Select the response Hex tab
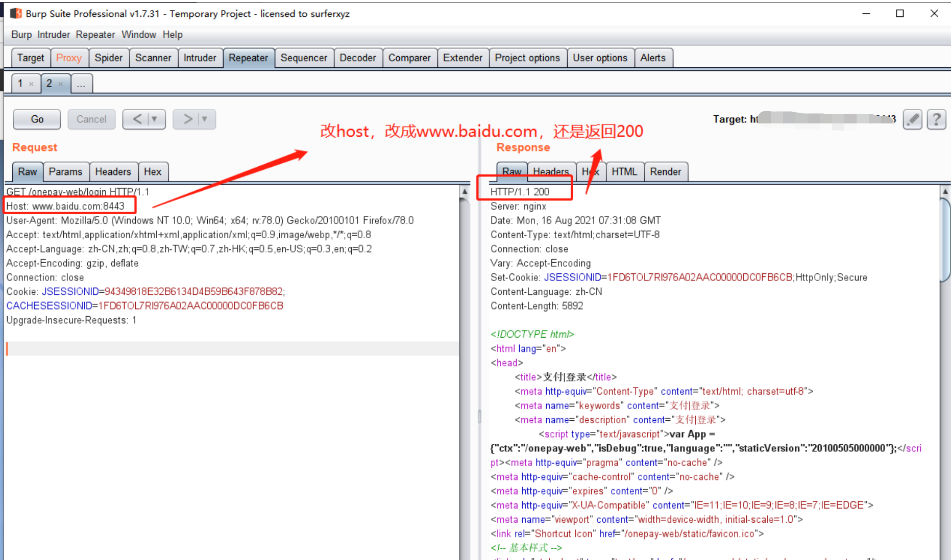Viewport: 951px width, 560px height. point(591,171)
